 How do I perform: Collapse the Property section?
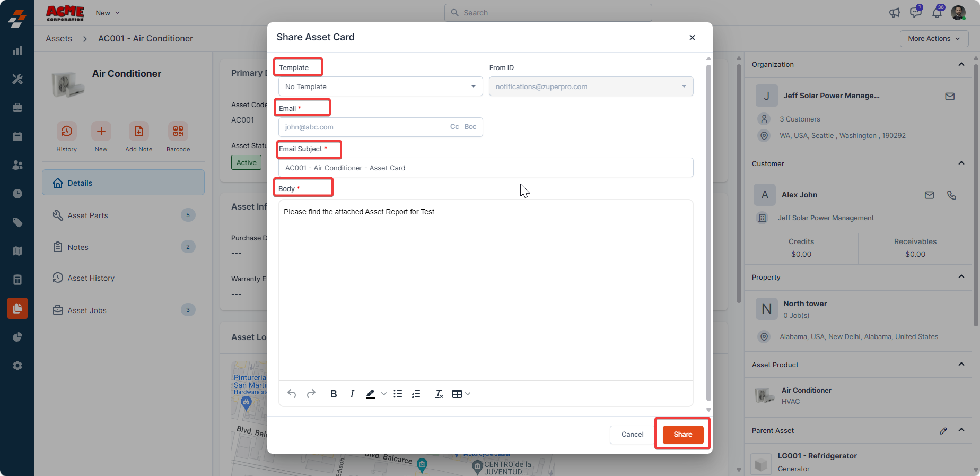click(961, 277)
